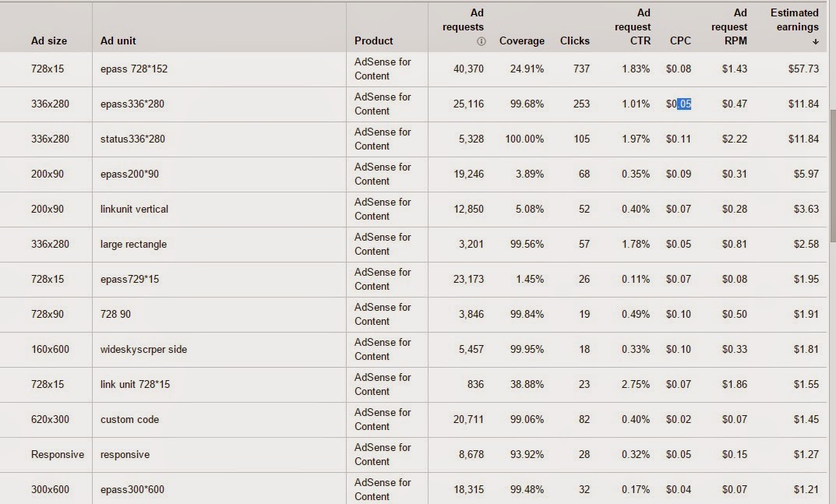Sort by CPC column header

click(679, 41)
